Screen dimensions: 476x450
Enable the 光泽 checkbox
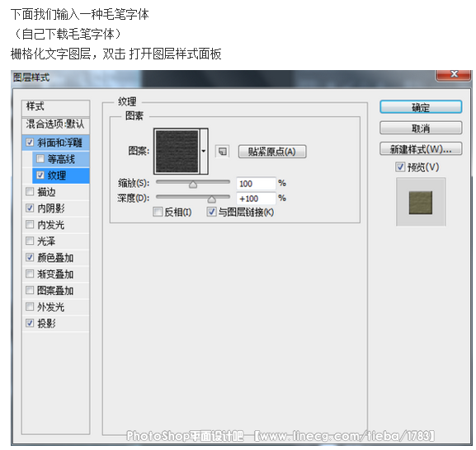[x=30, y=241]
